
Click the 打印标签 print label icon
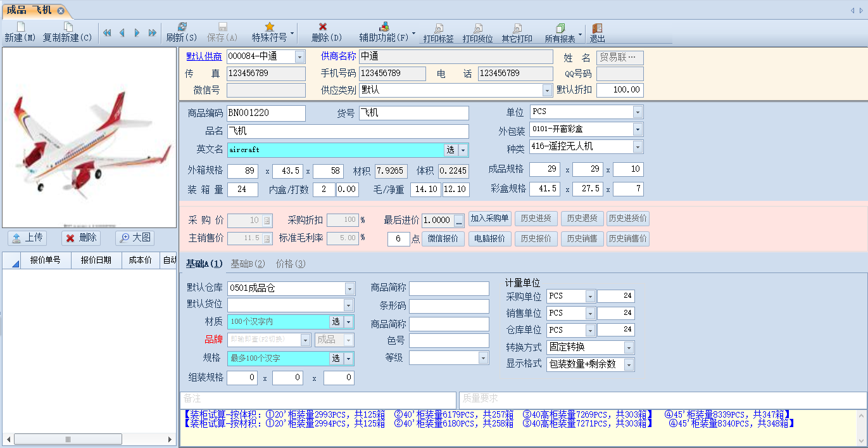(x=438, y=29)
